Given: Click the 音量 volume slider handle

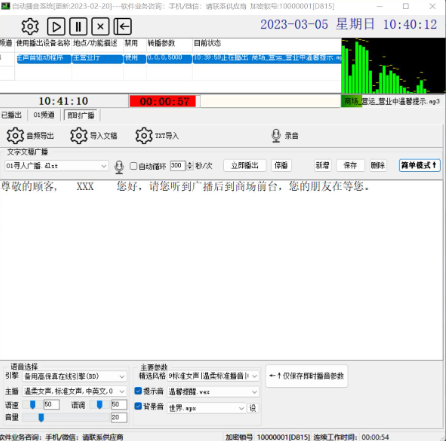Looking at the screenshot, I should pos(41,417).
